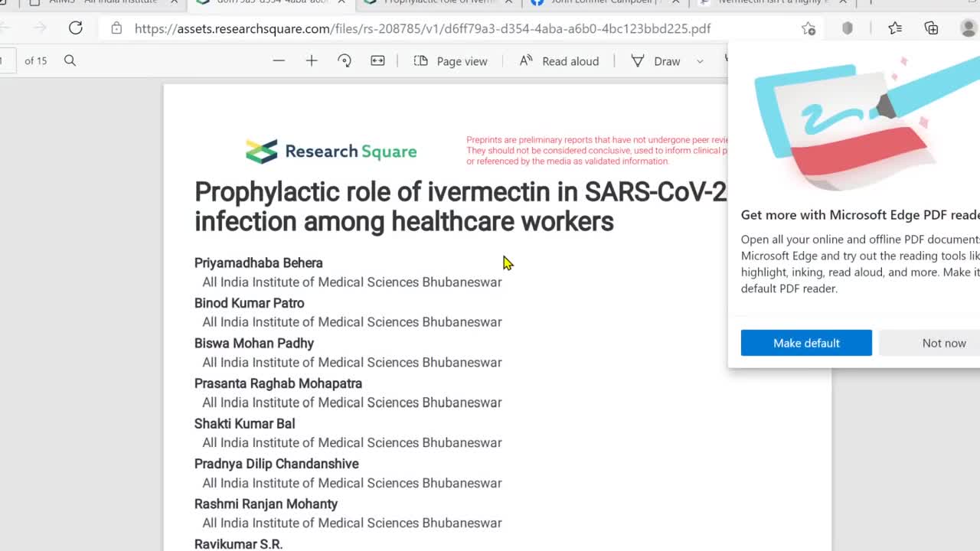Click the paper title Prophylactic role of ivermectin
The height and width of the screenshot is (551, 980).
(x=460, y=206)
